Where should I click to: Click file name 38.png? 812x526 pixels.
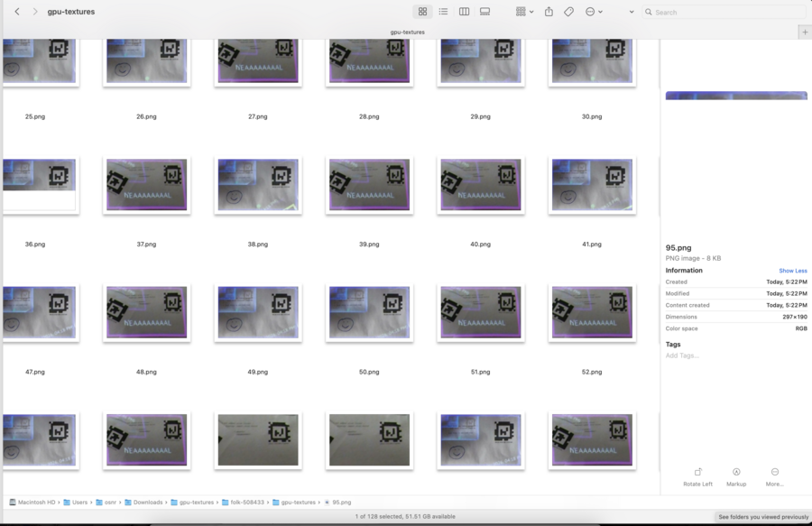click(258, 244)
